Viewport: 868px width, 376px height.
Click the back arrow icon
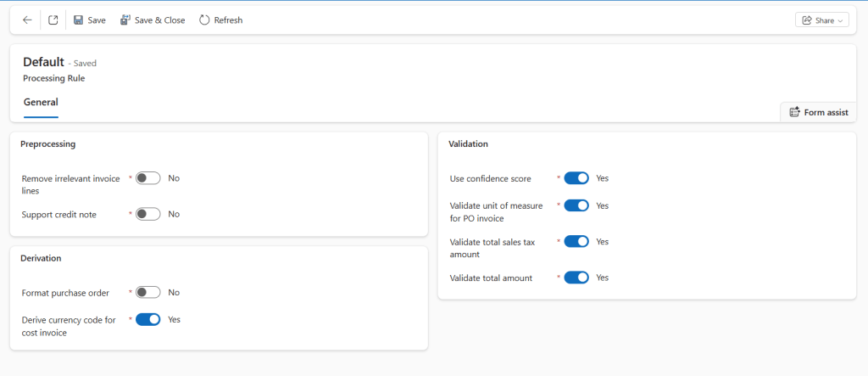click(27, 20)
